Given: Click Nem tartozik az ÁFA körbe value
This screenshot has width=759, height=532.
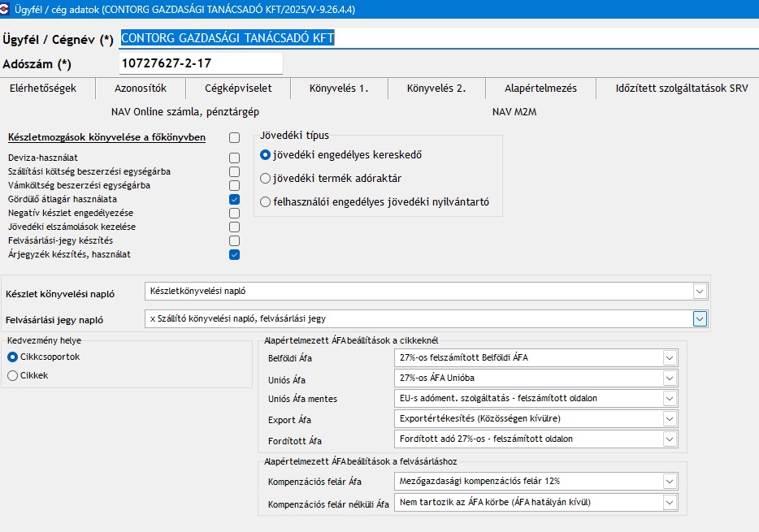Looking at the screenshot, I should [x=495, y=502].
